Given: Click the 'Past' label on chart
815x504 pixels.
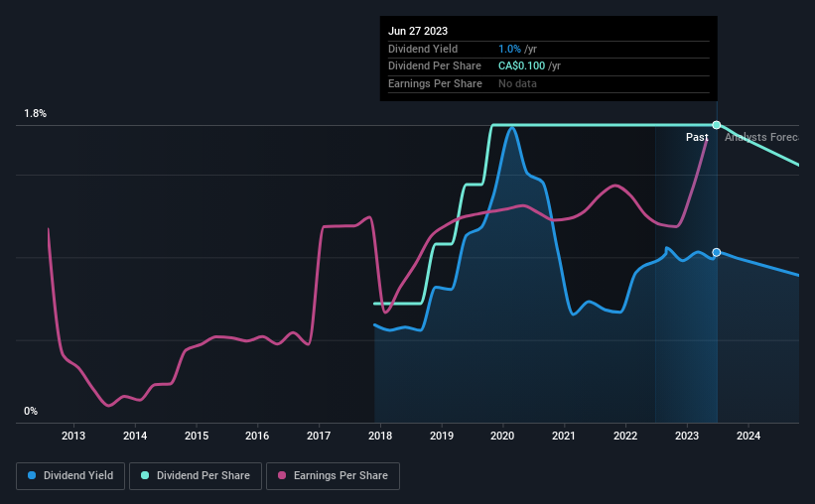Looking at the screenshot, I should (x=697, y=137).
